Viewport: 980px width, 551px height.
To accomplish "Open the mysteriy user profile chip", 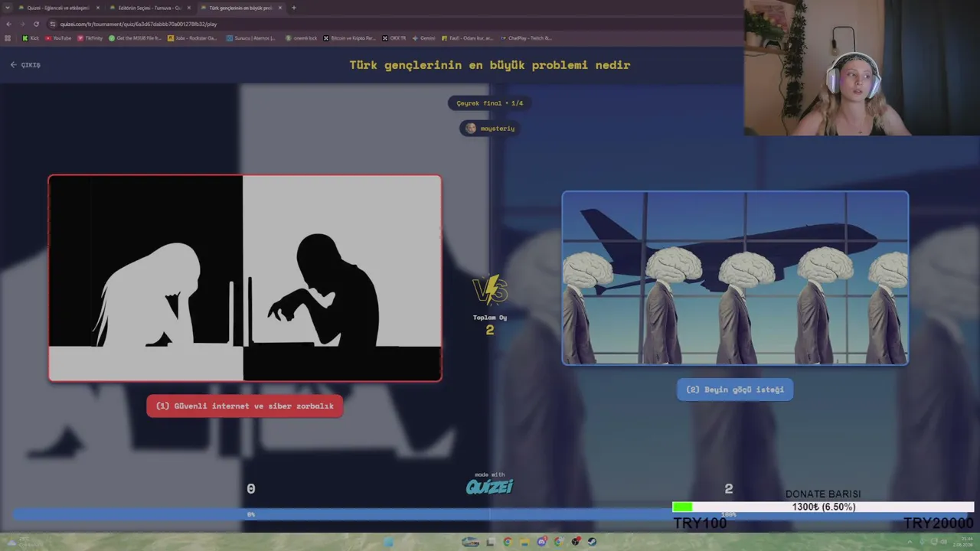I will click(x=490, y=129).
